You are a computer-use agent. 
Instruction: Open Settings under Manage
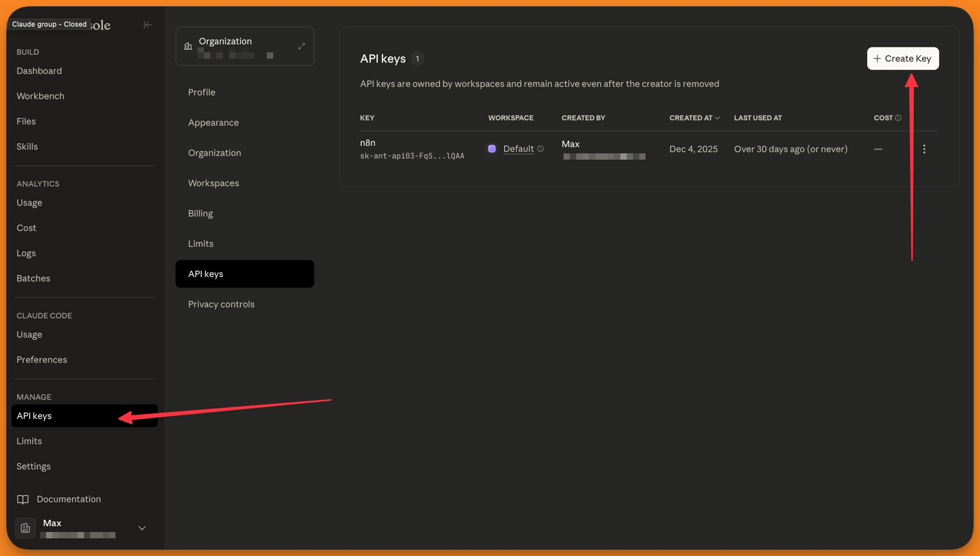tap(33, 466)
